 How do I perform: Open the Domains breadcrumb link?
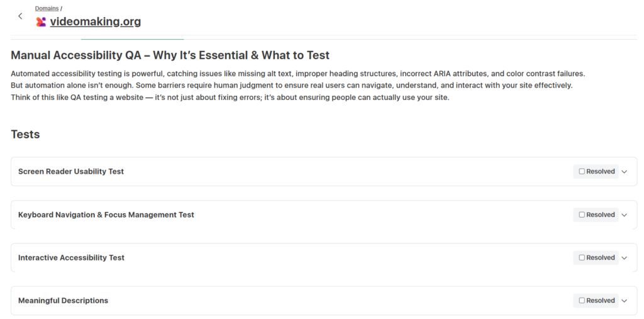click(47, 8)
